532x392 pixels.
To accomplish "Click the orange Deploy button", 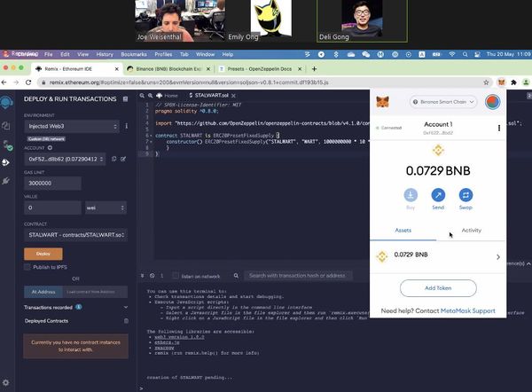I will pos(43,253).
